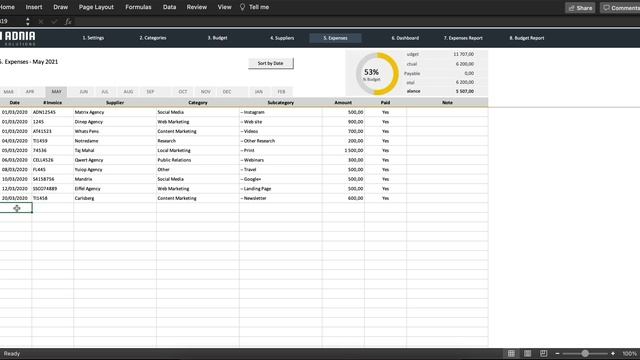
Task: Select the Landing Page subcategory cell
Action: (x=280, y=189)
